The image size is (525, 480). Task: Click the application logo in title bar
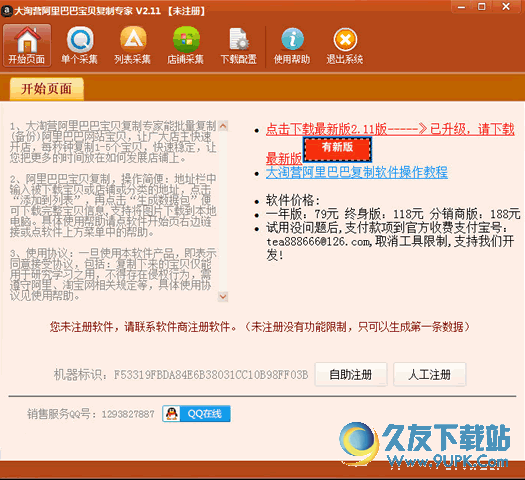coord(7,11)
